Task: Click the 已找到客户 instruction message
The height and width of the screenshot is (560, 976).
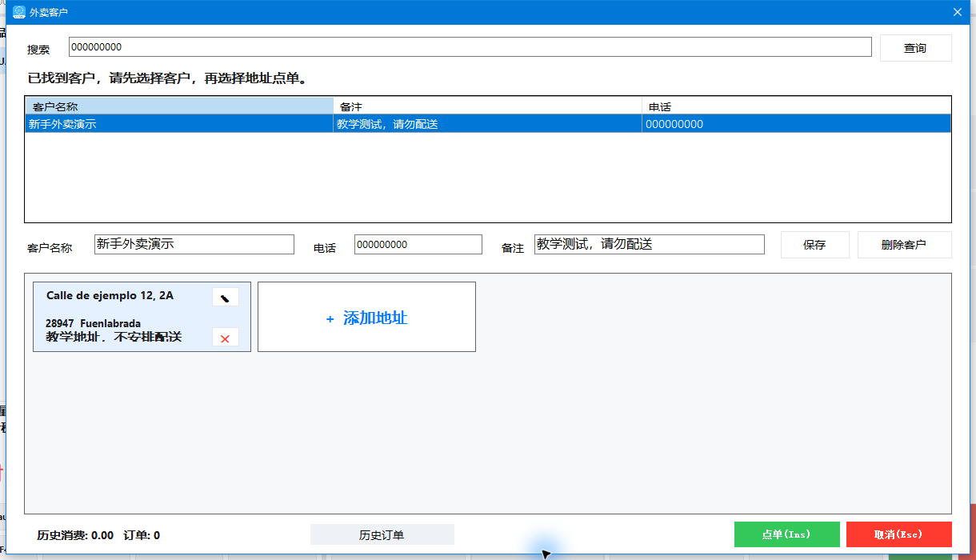Action: tap(168, 79)
